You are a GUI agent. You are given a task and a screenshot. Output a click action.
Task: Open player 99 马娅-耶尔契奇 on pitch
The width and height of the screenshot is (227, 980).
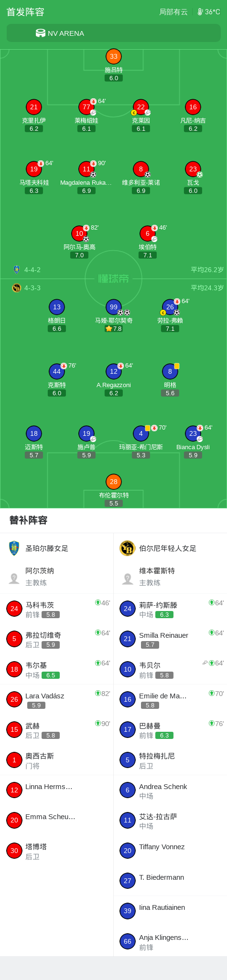pyautogui.click(x=114, y=307)
